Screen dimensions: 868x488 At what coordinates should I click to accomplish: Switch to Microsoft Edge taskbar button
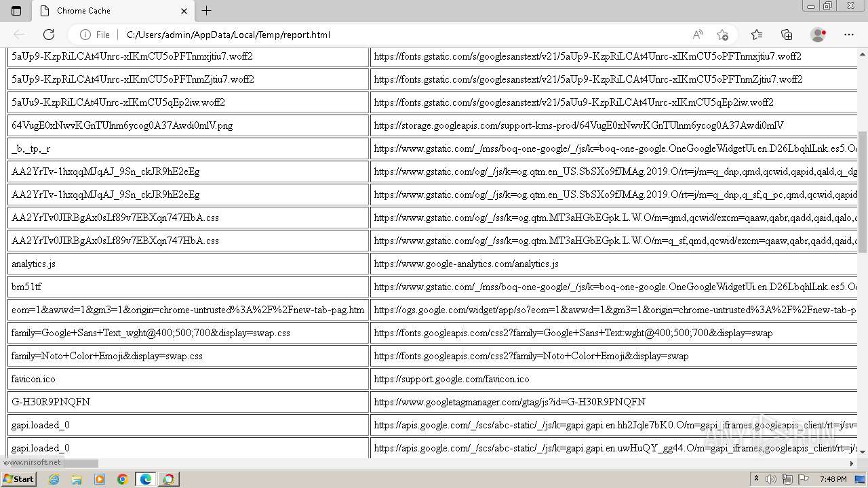click(x=146, y=479)
